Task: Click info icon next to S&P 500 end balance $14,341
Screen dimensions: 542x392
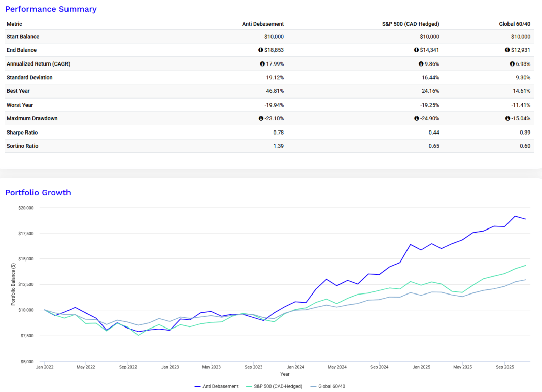Action: pos(417,50)
